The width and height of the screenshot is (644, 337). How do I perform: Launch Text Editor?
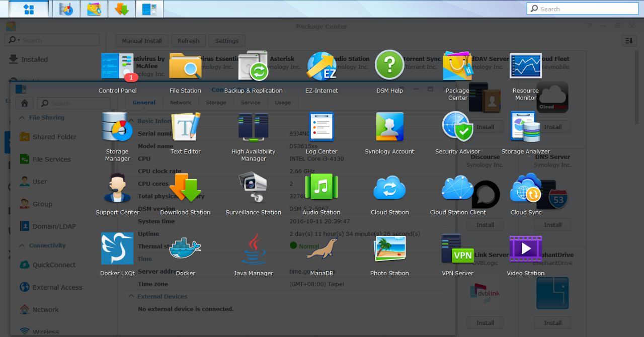point(185,127)
